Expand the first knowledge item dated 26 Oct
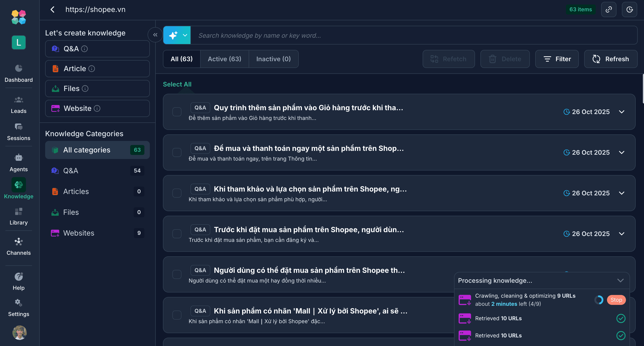The image size is (644, 346). (622, 112)
